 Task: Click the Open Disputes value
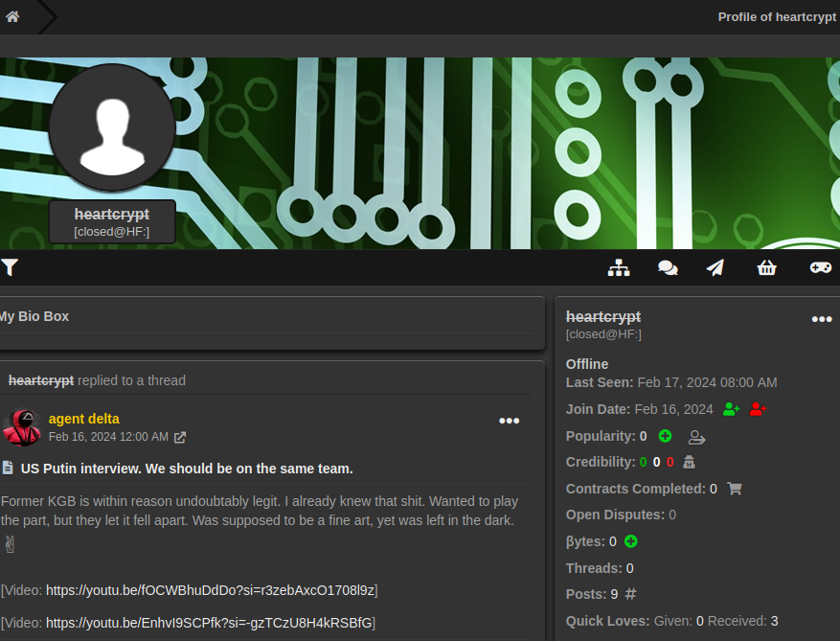pos(672,515)
